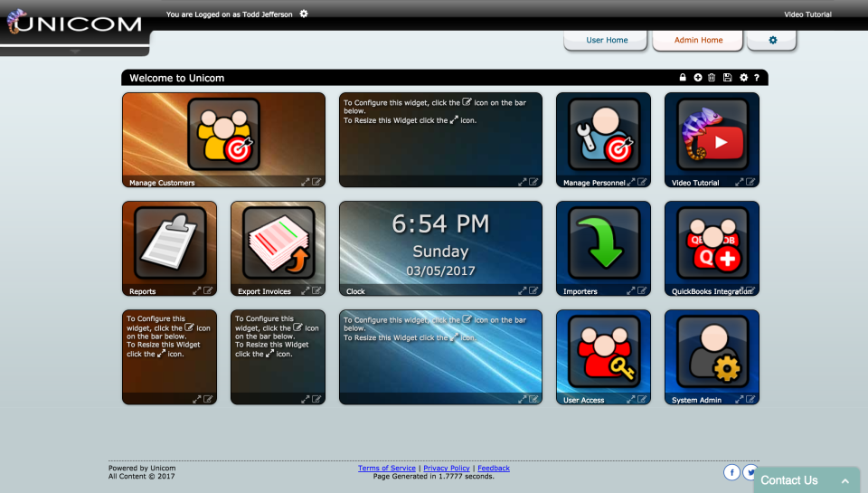Click edit icon on Video Tutorial widget
Screen dimensions: 868x493
(x=750, y=182)
